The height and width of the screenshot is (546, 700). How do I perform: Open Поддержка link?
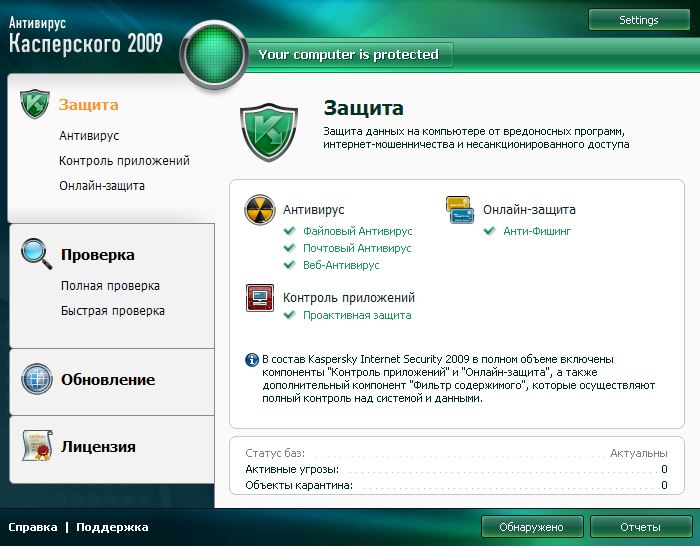[112, 527]
